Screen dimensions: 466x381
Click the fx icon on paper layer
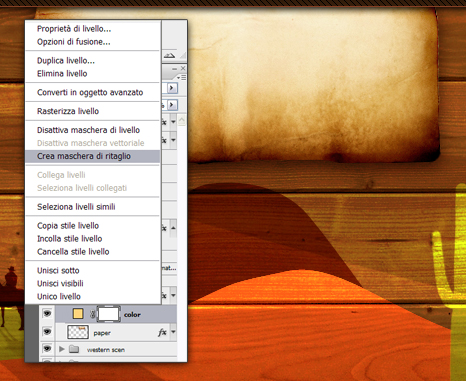tap(162, 332)
